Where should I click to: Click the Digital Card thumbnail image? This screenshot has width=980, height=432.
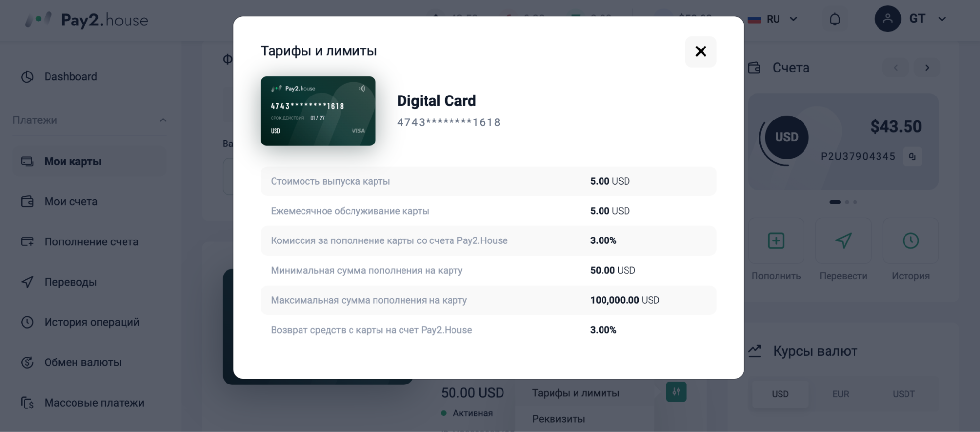pos(318,111)
